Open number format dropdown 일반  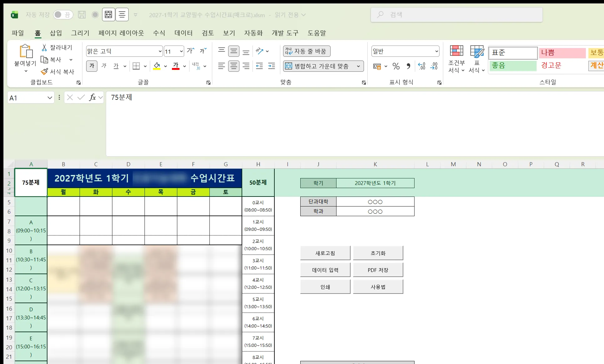point(437,51)
